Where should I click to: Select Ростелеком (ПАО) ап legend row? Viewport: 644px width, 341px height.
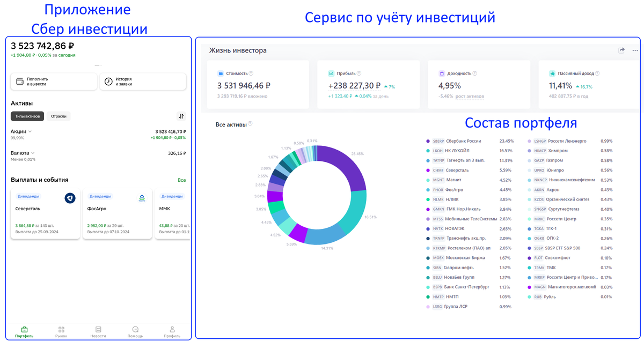(x=469, y=248)
